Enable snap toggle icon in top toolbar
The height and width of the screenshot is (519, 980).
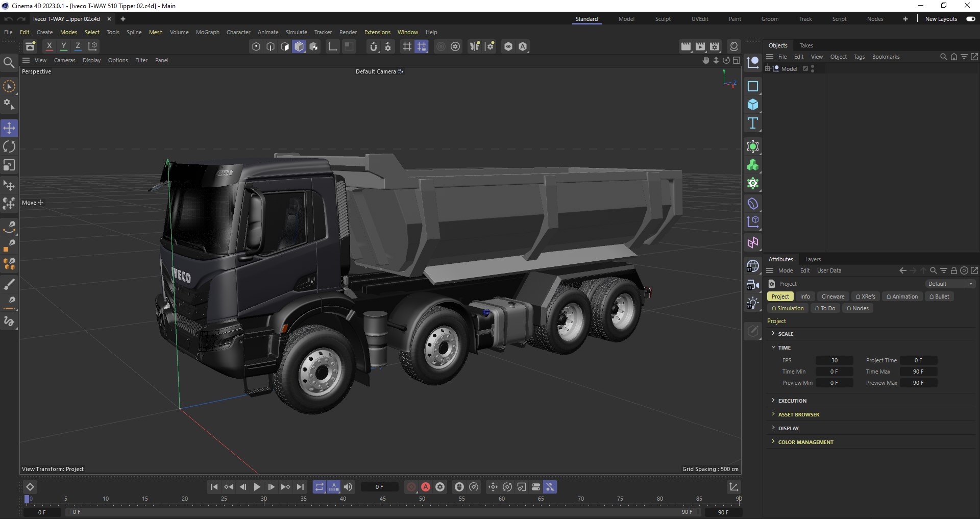374,46
